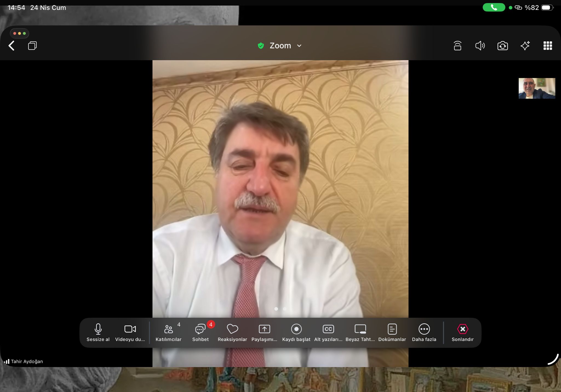561x392 pixels.
Task: Tap the overlapping windows multitasking icon
Action: pyautogui.click(x=32, y=46)
